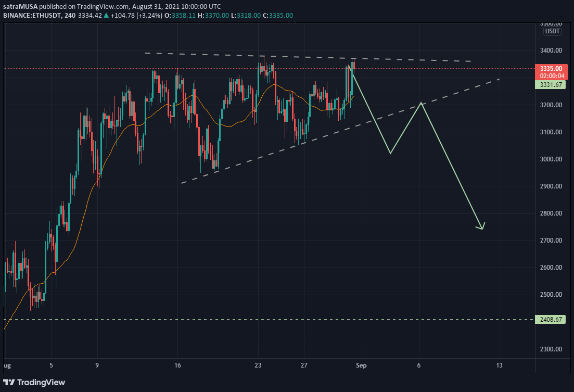Screen dimensions: 574x392
Task: Click the 6 date label on time axis
Action: 419,365
